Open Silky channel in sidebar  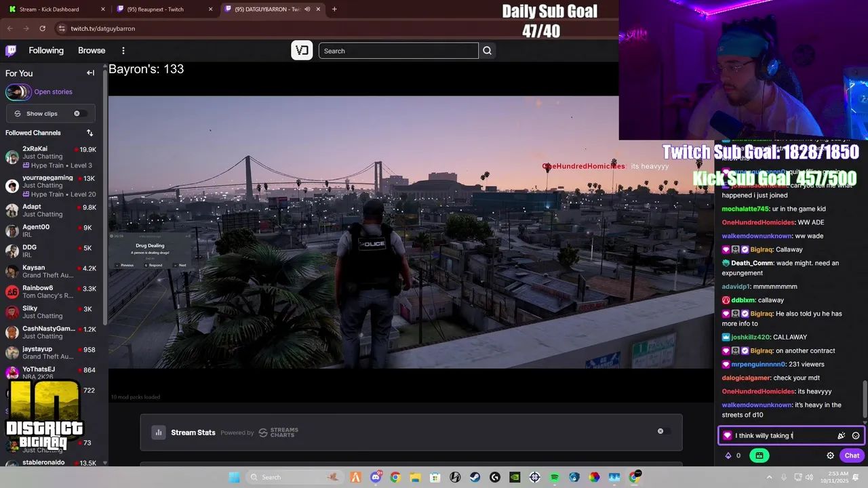coord(51,312)
